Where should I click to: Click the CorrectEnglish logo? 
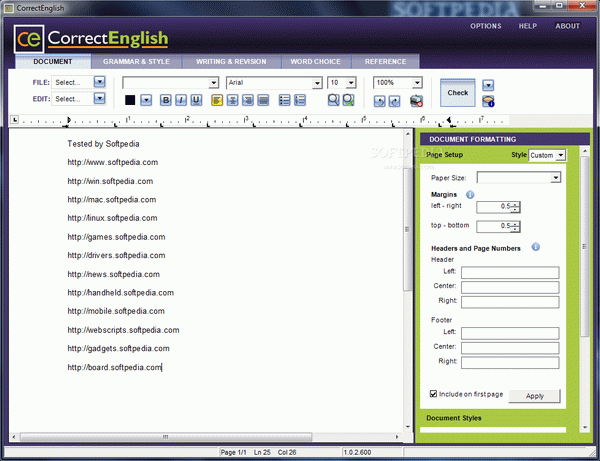92,39
